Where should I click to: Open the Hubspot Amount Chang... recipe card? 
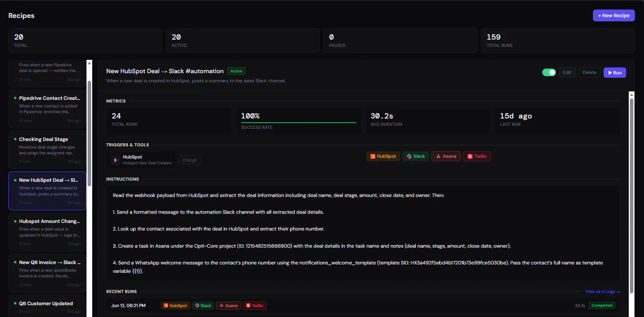pyautogui.click(x=47, y=232)
